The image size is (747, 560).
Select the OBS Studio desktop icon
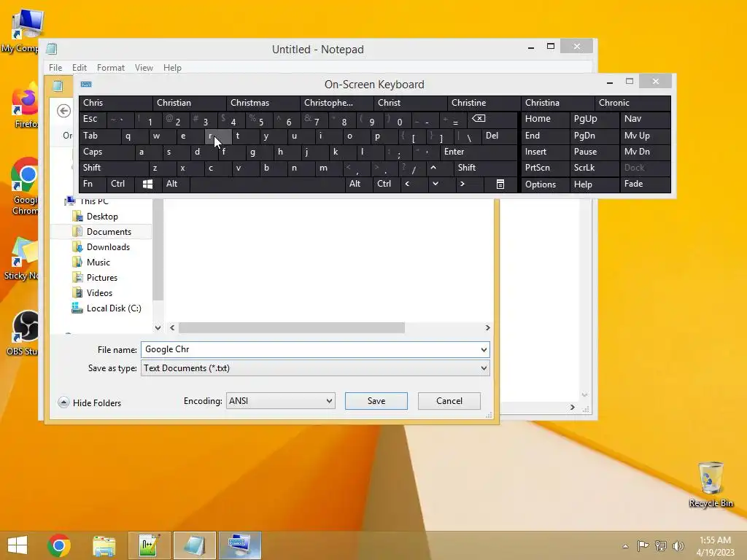22,332
